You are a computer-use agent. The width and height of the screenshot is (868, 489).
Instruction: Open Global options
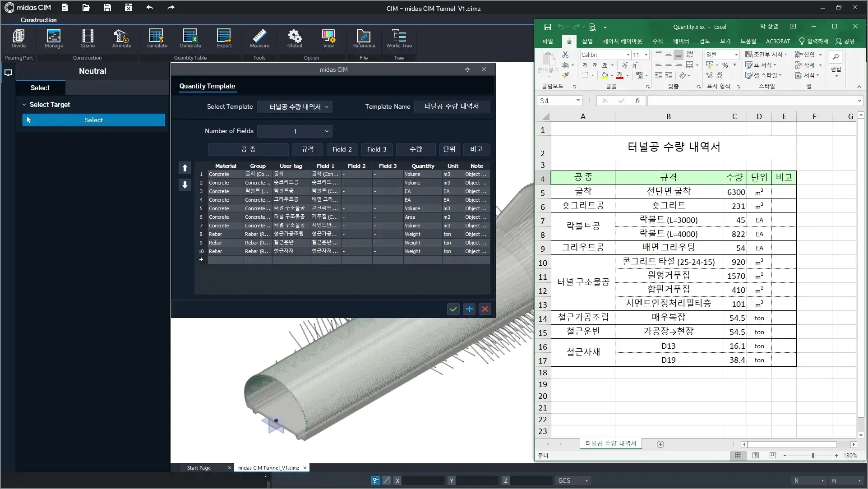pos(295,38)
